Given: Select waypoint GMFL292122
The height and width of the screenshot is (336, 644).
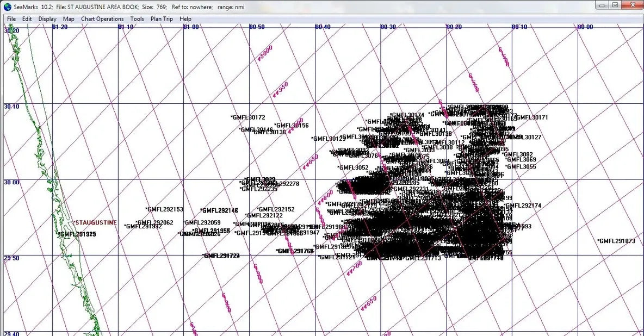Looking at the screenshot, I should 264,216.
